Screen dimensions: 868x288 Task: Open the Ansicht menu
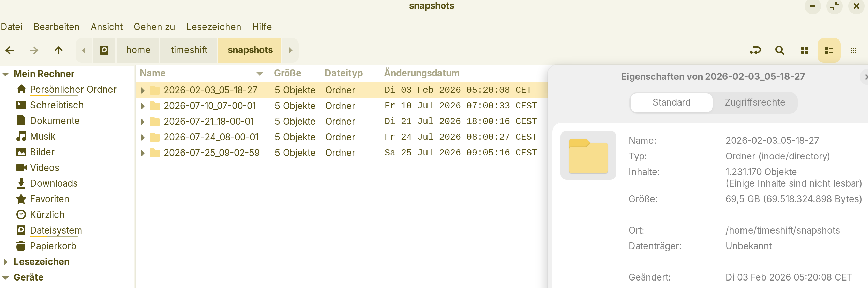(107, 27)
